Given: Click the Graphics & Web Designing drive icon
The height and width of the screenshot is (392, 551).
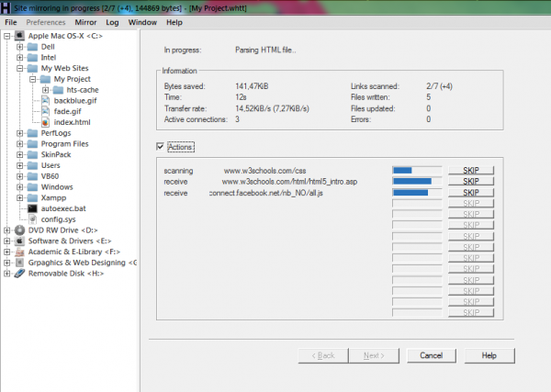Looking at the screenshot, I should click(19, 263).
